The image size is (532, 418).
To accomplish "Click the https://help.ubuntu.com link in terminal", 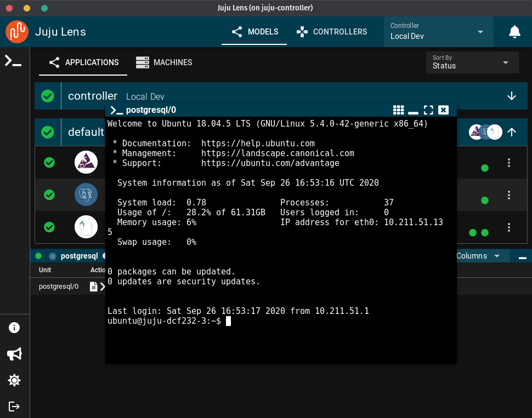I will (258, 144).
